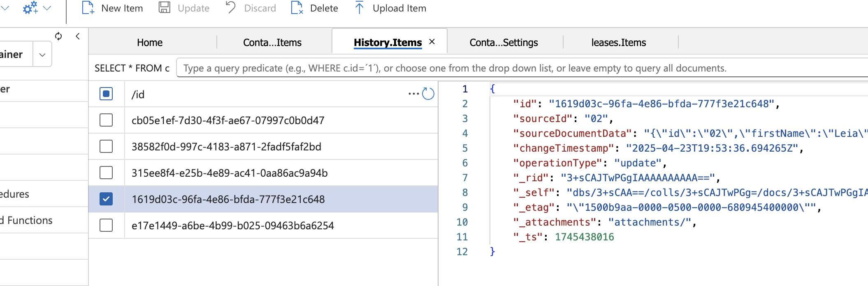Uncheck the selected 1619d03c-96fa item checkbox

(x=106, y=199)
